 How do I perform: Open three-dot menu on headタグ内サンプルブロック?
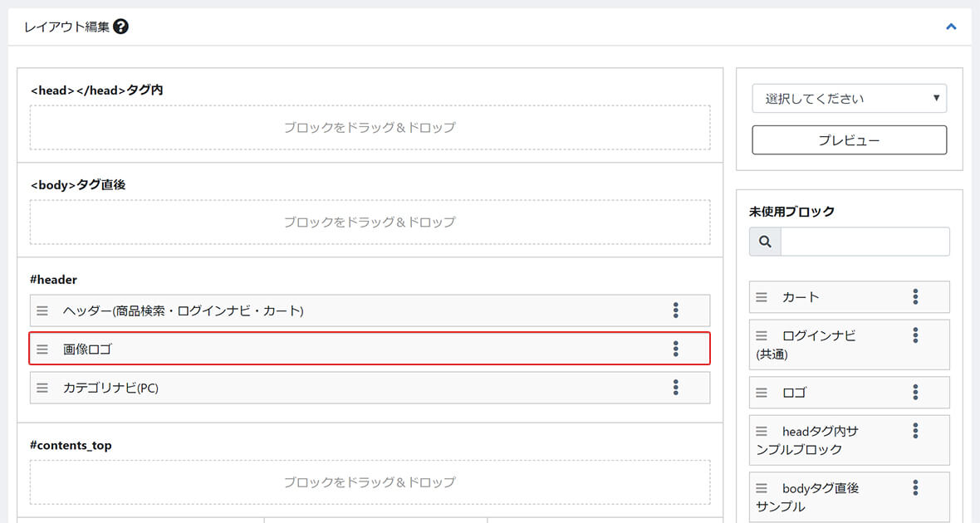tap(914, 431)
